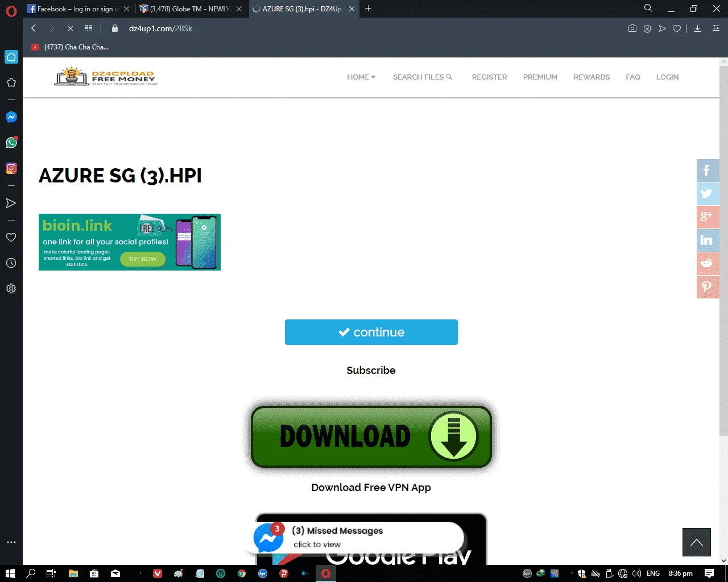
Task: Open the Windows notification center
Action: point(709,573)
